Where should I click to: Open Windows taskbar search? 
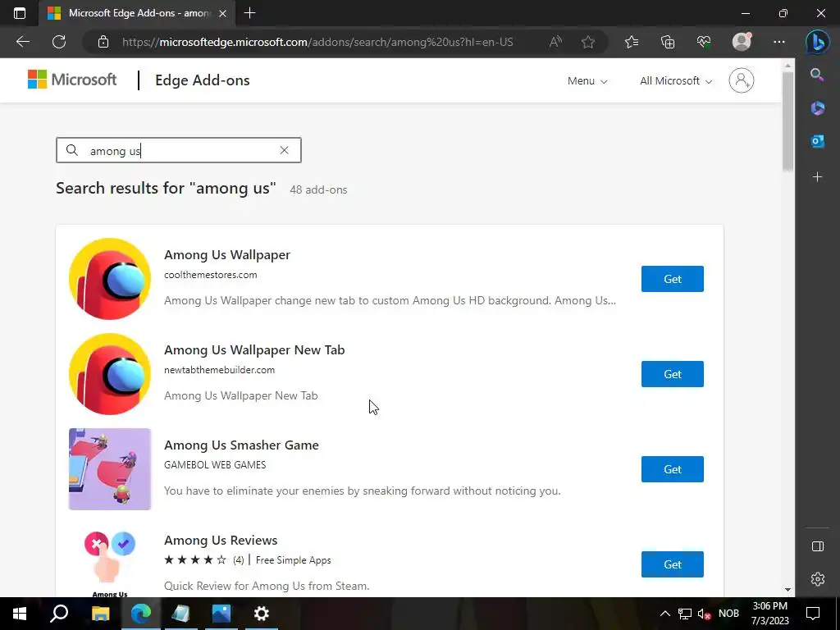[59, 614]
